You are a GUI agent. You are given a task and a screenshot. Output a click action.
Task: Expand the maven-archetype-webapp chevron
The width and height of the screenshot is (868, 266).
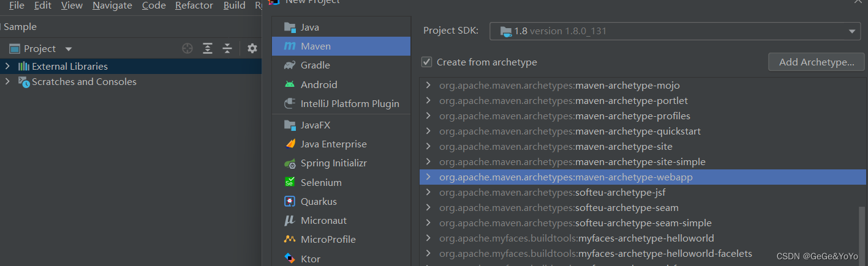pyautogui.click(x=428, y=177)
